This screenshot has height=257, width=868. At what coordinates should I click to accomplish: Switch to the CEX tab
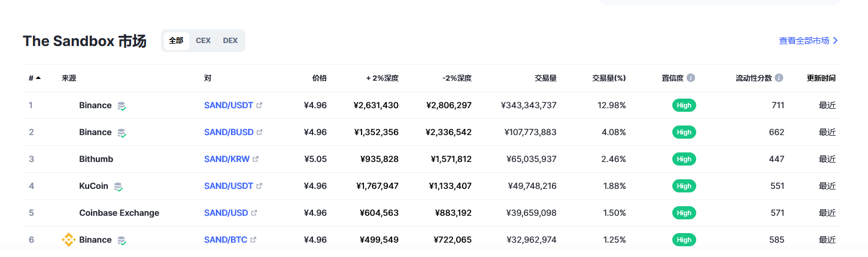203,41
